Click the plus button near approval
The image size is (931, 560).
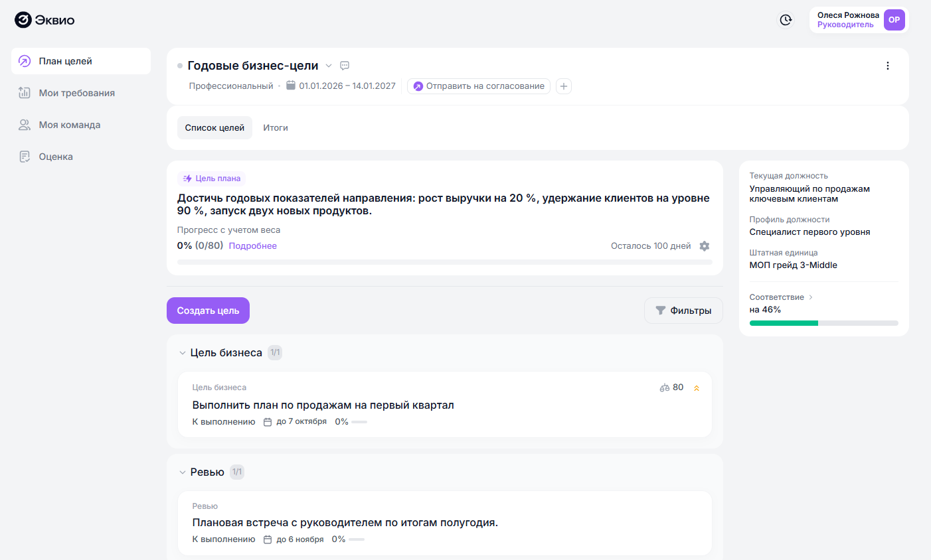(x=564, y=86)
